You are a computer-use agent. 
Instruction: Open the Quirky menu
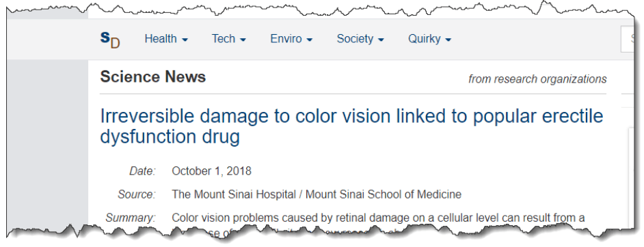[429, 39]
